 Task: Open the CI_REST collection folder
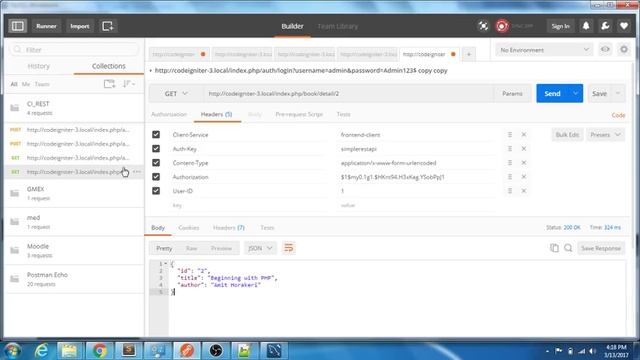tap(74, 108)
